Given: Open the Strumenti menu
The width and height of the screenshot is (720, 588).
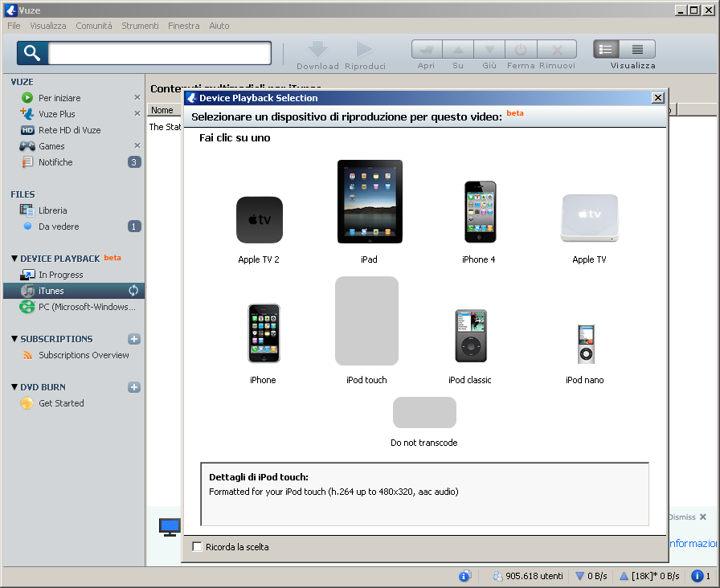Looking at the screenshot, I should (x=140, y=26).
